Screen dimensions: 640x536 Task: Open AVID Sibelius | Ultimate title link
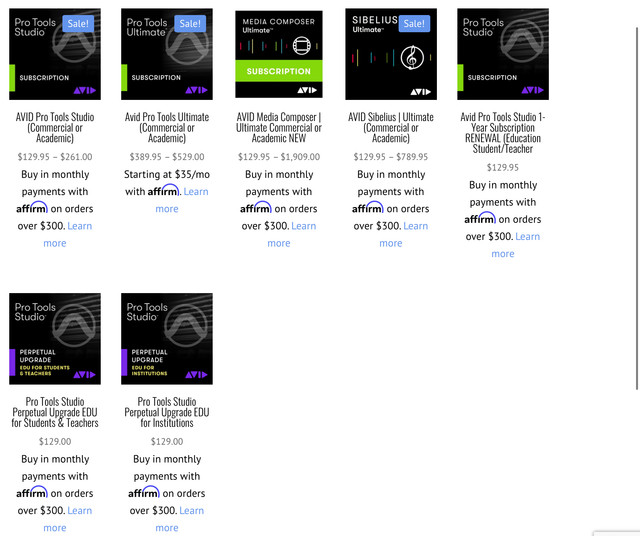(391, 128)
